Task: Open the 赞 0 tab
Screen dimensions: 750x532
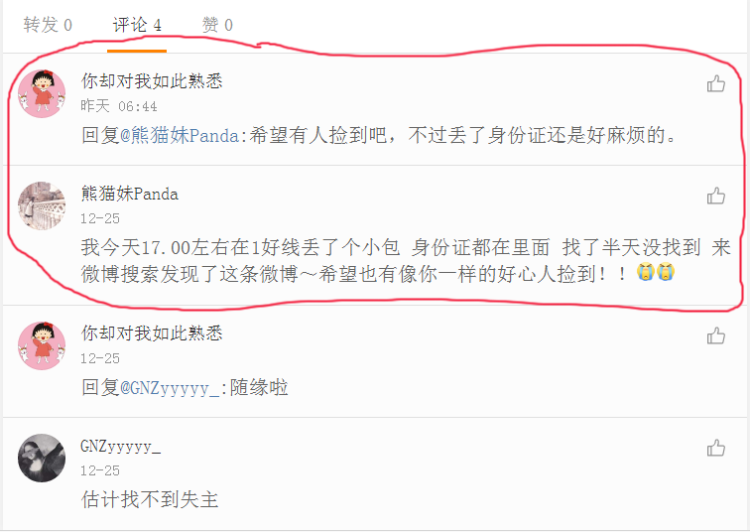Action: 217,25
